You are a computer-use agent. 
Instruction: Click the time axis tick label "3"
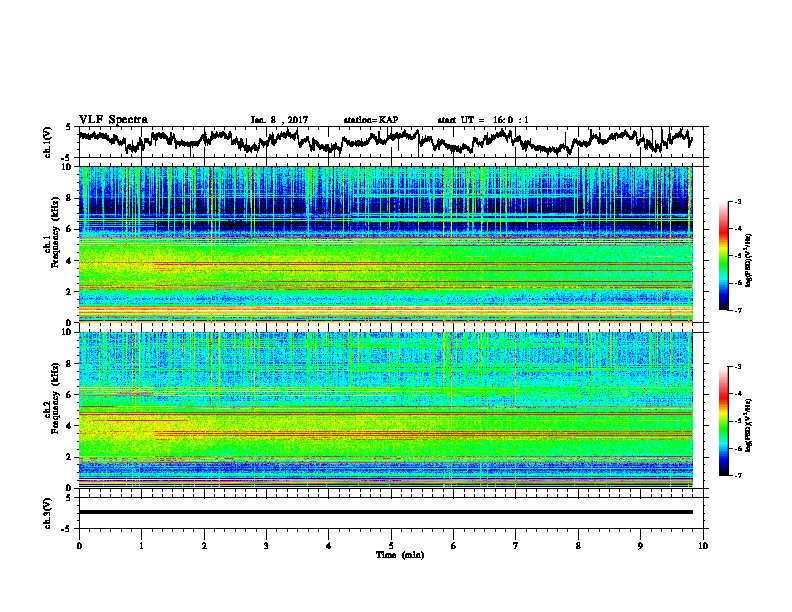(x=266, y=546)
